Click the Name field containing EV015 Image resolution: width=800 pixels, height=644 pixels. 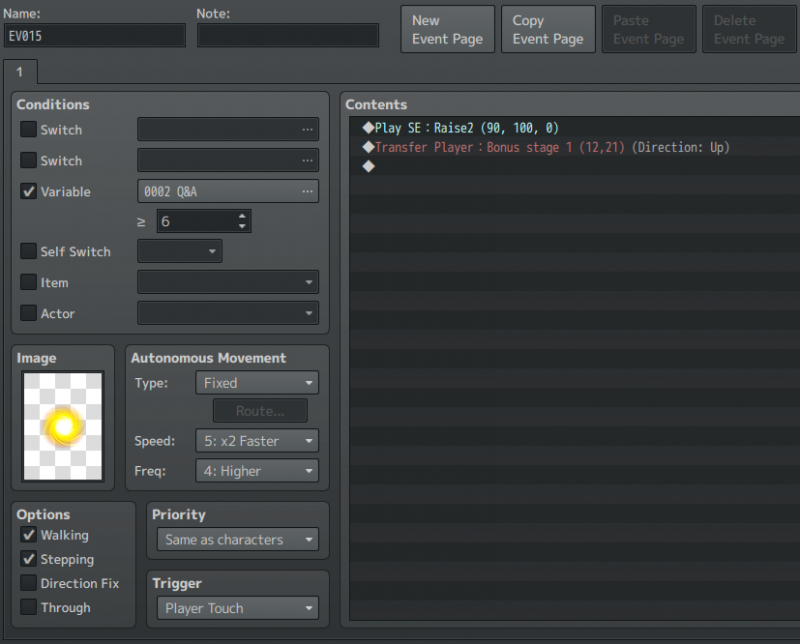click(95, 36)
